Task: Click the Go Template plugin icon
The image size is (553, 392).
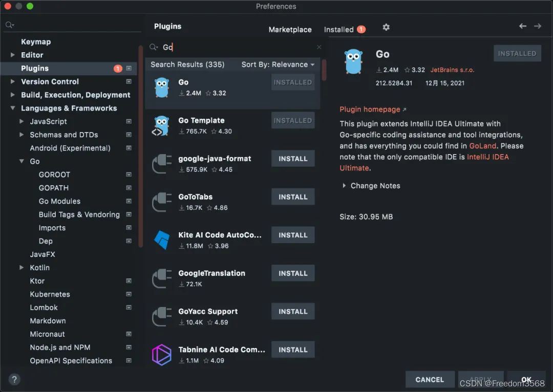Action: (161, 126)
